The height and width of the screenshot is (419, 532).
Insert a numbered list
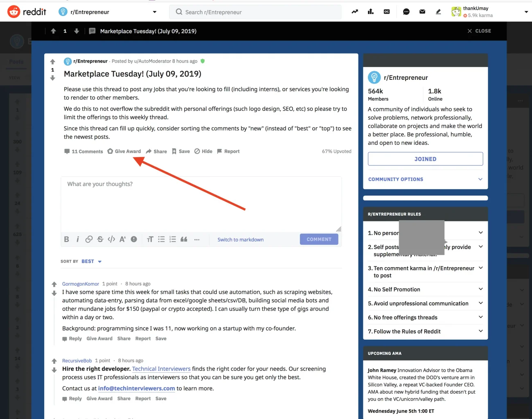point(173,239)
